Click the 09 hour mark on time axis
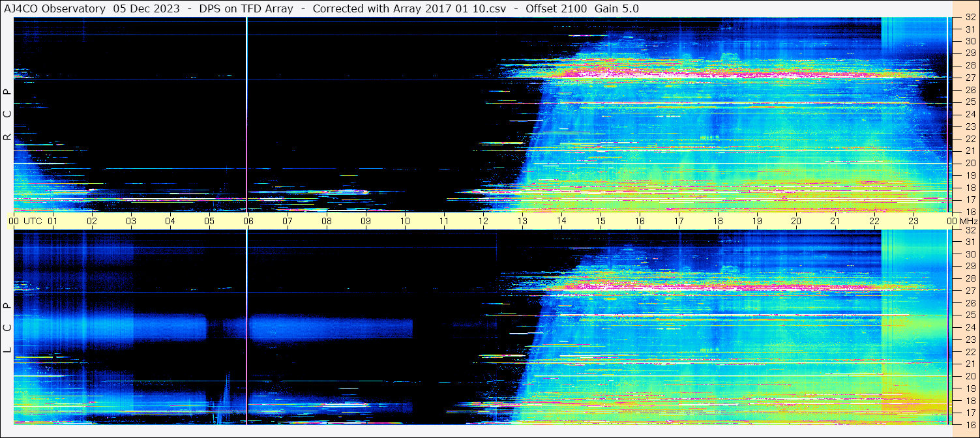 pos(366,221)
